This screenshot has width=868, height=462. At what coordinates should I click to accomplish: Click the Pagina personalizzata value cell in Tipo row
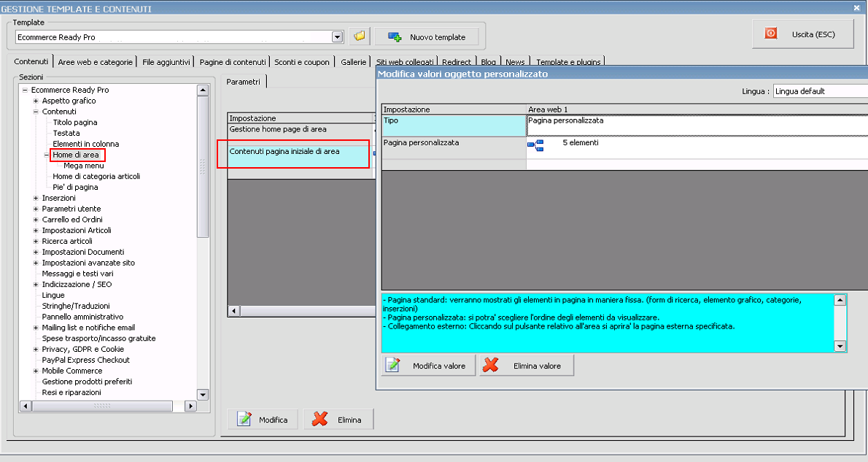click(697, 126)
